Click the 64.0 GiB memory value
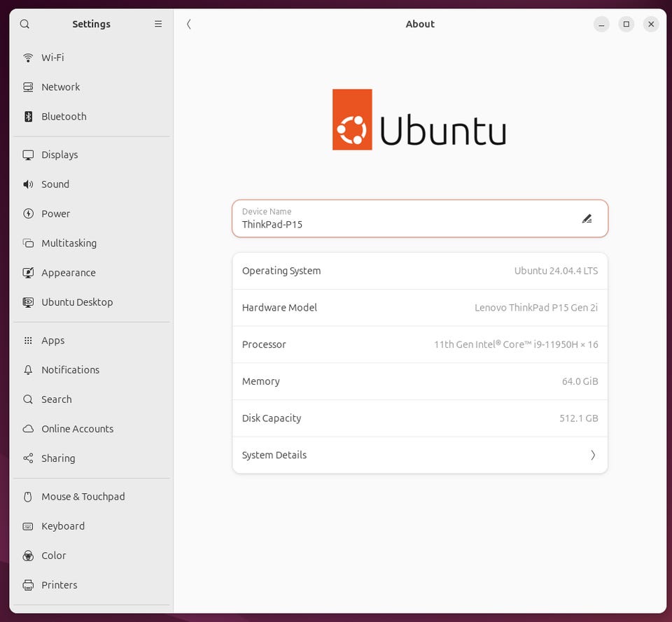Viewport: 672px width, 622px height. [580, 381]
